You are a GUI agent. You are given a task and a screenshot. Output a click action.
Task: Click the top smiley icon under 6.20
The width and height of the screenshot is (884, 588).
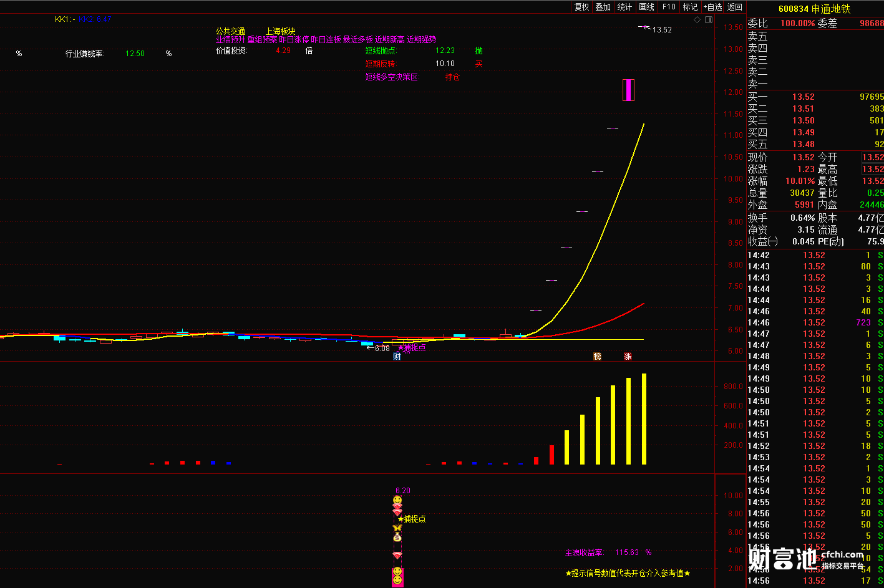pyautogui.click(x=397, y=500)
